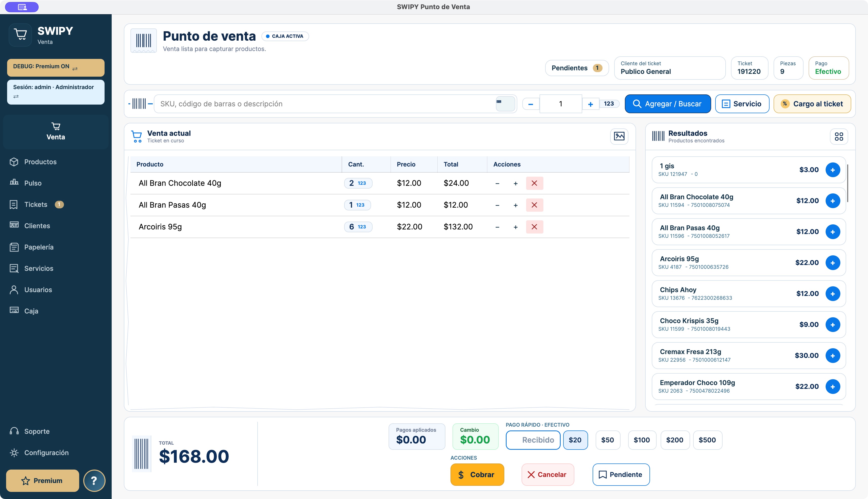Decrease Arcoiris 95g quantity
This screenshot has height=499, width=868.
[x=497, y=227]
